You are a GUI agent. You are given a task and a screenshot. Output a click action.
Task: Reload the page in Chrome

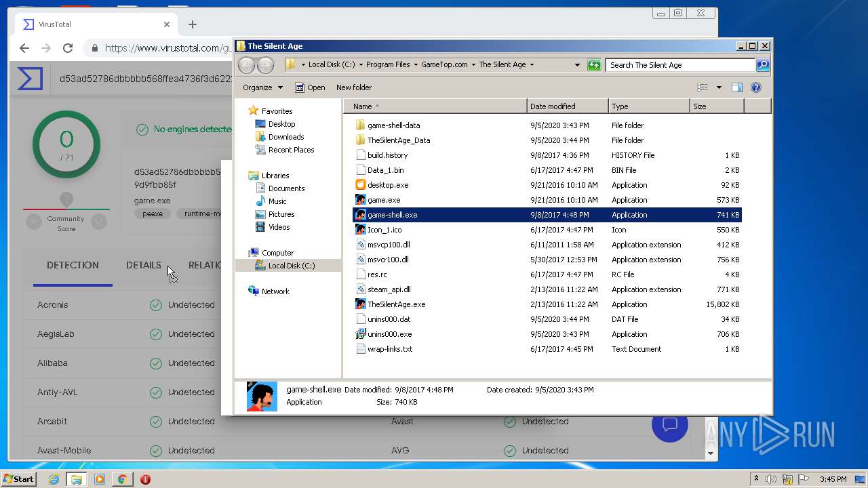click(68, 48)
